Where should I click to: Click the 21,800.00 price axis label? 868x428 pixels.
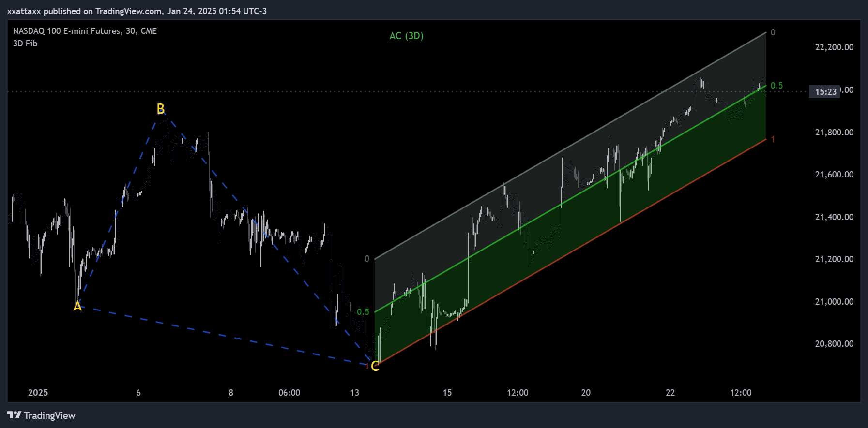834,133
